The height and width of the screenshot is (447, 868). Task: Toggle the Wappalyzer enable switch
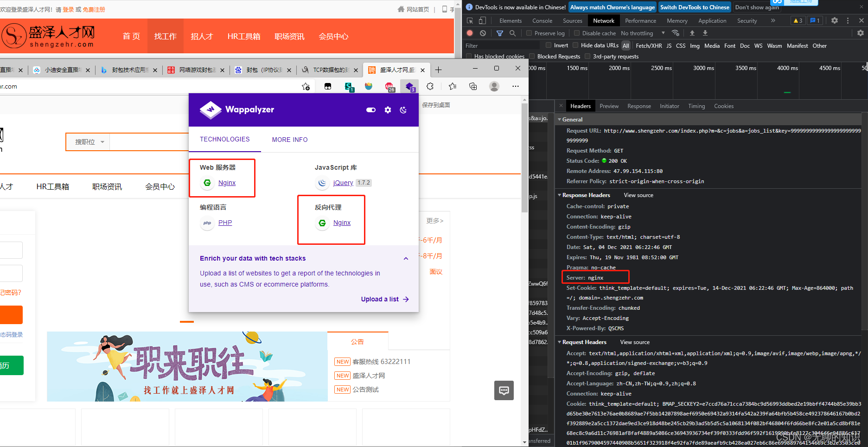[x=371, y=110]
